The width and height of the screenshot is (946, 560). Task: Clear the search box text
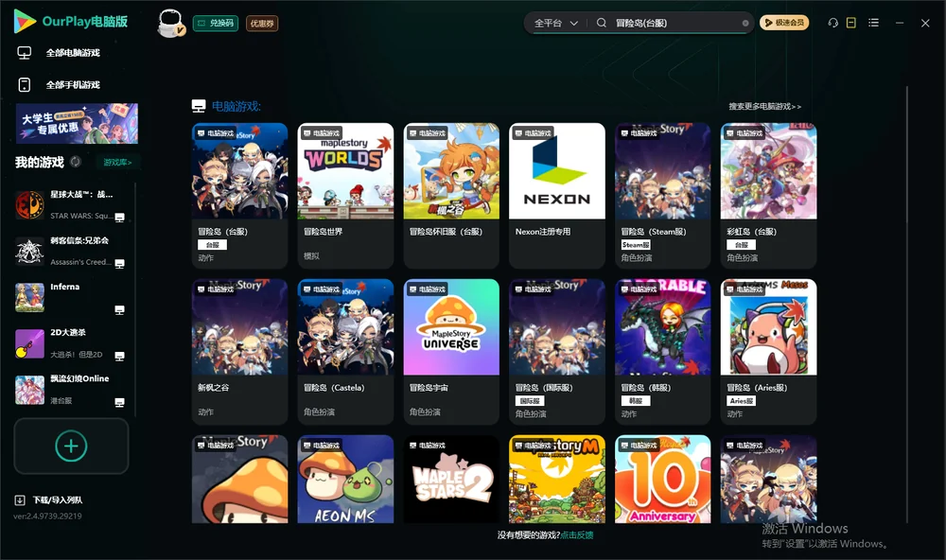[x=745, y=24]
